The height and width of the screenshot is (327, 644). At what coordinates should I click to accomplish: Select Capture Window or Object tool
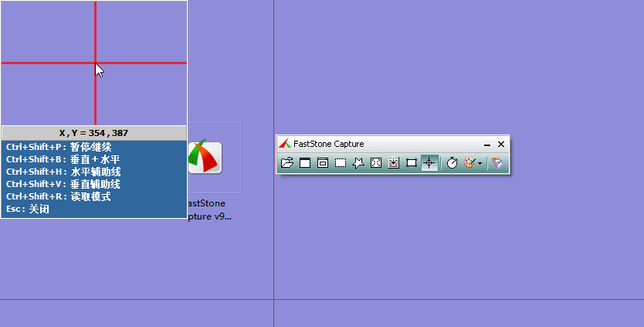pos(323,163)
